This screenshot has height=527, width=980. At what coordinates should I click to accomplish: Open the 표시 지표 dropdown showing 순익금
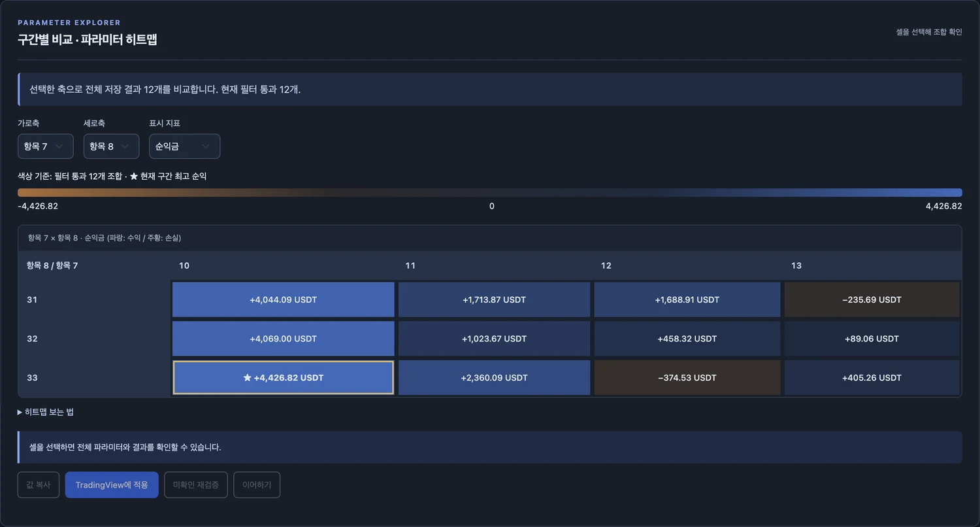coord(184,146)
